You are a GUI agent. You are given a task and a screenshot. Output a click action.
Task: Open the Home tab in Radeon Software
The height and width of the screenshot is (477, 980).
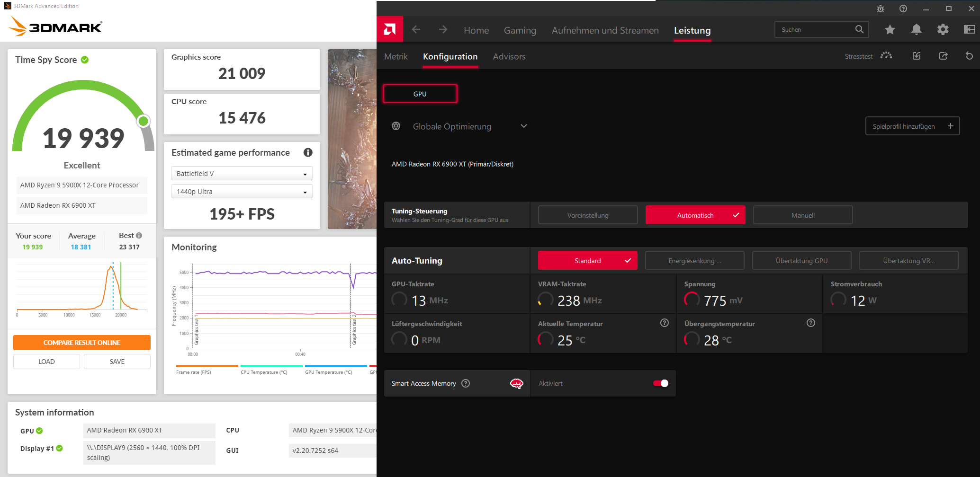point(476,30)
